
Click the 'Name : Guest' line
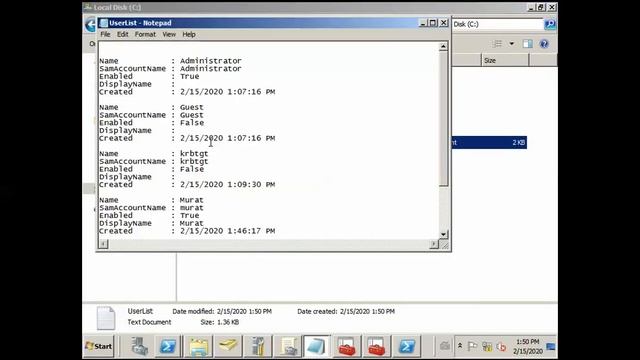click(151, 107)
